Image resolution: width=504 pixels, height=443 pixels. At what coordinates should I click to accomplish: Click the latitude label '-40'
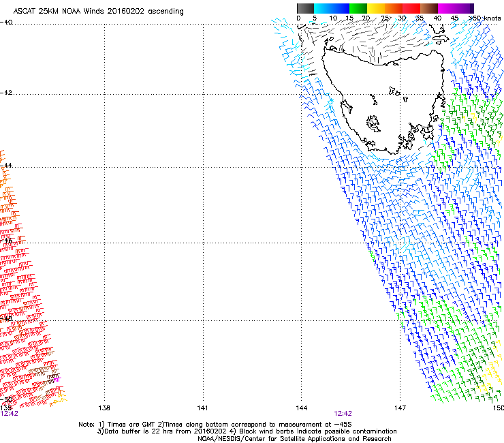(x=6, y=22)
